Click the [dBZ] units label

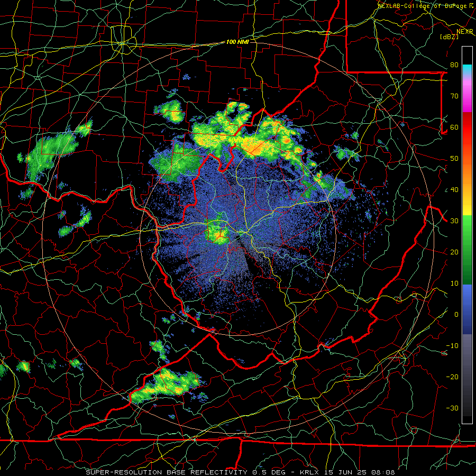click(449, 36)
